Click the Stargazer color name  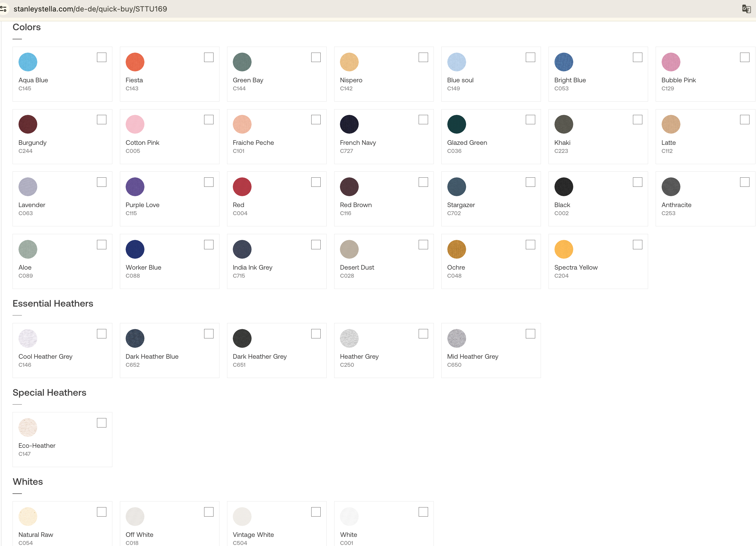pos(461,205)
